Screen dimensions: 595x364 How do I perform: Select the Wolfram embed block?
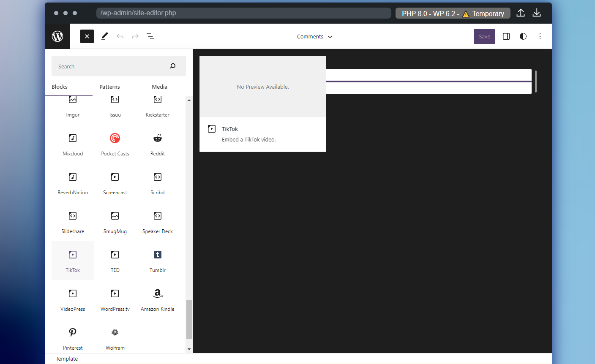(115, 338)
